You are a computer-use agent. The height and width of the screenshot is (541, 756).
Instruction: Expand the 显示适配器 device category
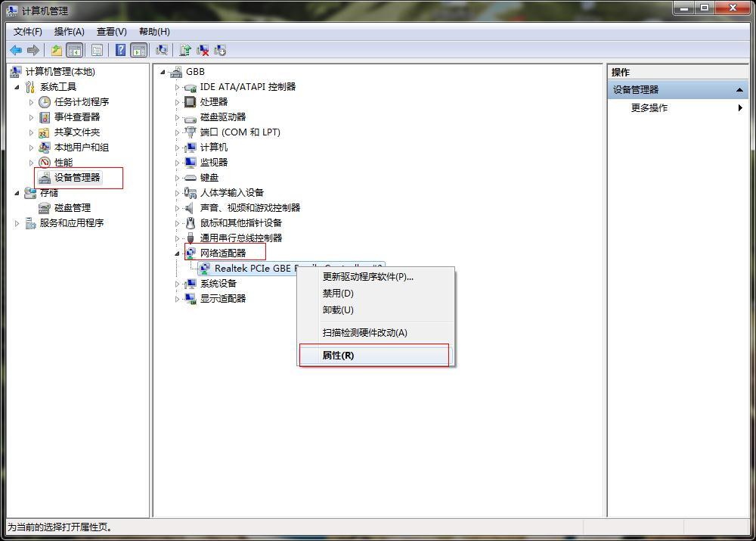pos(177,299)
